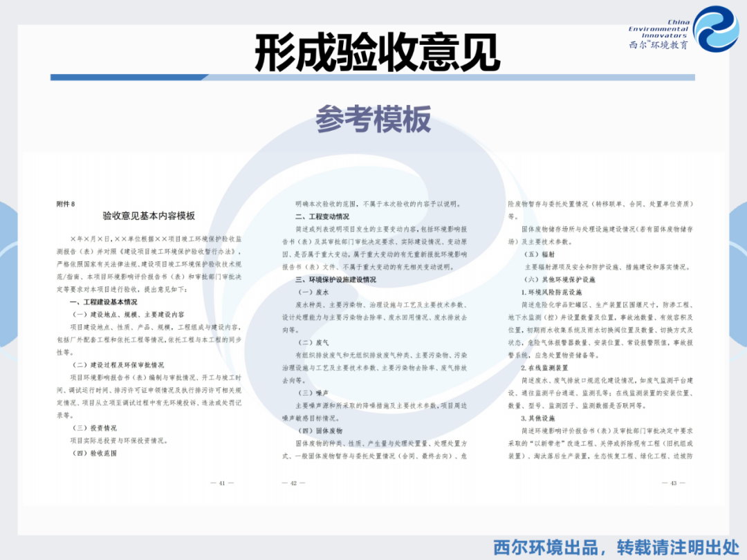Click the subheading "（五）辐射"
747x560 pixels.
pyautogui.click(x=539, y=254)
